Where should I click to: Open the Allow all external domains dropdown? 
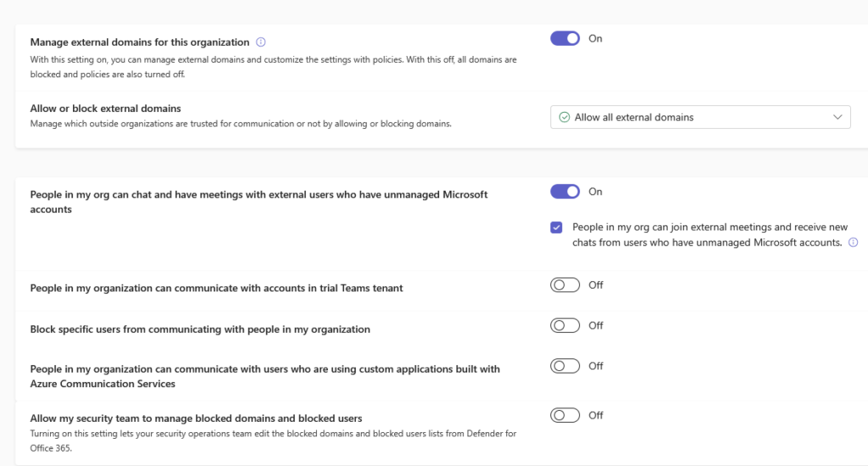[x=700, y=117]
